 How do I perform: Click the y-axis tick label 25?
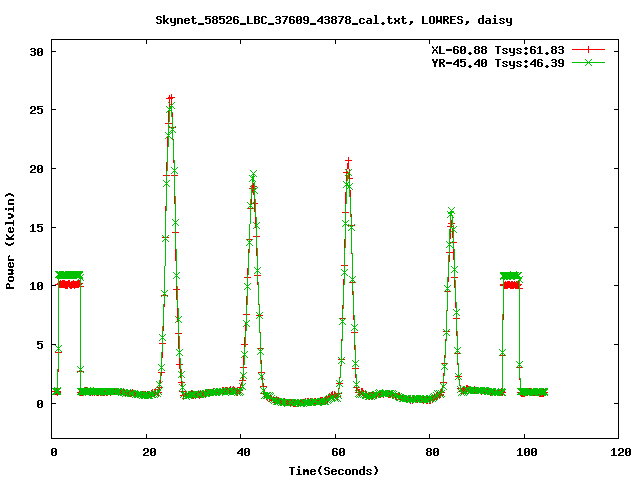point(36,110)
